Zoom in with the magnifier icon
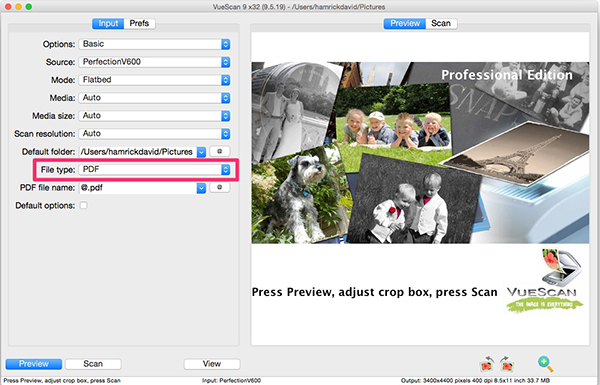Viewport: 600px width, 385px height. 545,364
